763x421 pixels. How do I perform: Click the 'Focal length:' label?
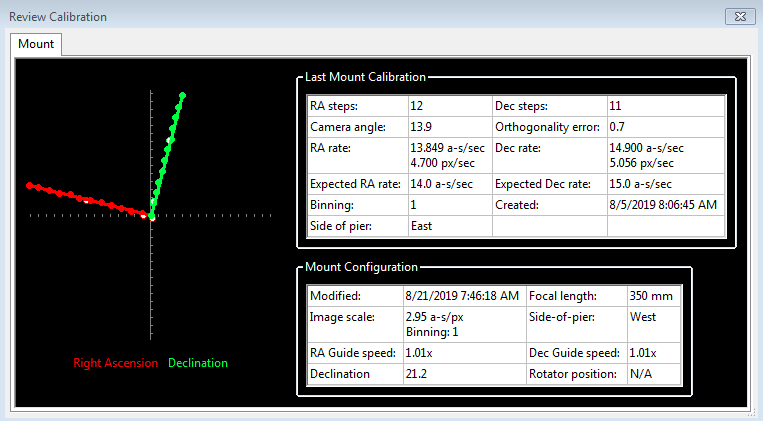(x=563, y=296)
